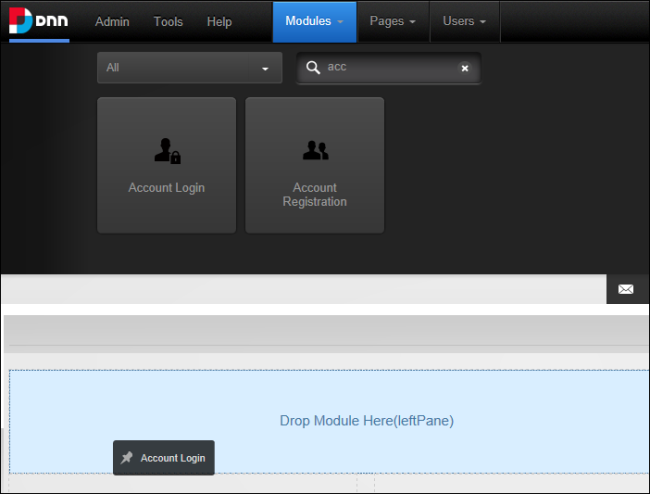Select the Account Login module tile

[166, 165]
